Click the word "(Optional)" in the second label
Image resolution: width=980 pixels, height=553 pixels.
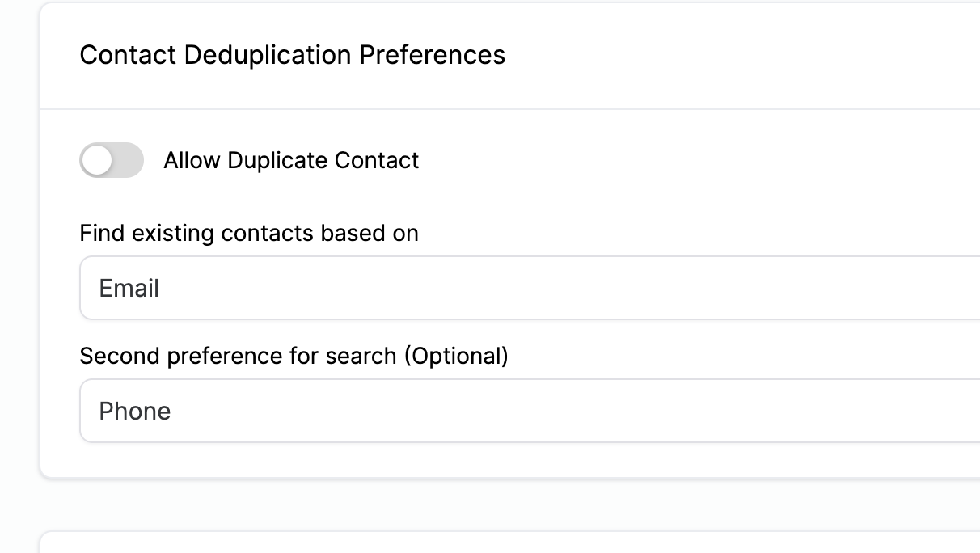pos(456,357)
